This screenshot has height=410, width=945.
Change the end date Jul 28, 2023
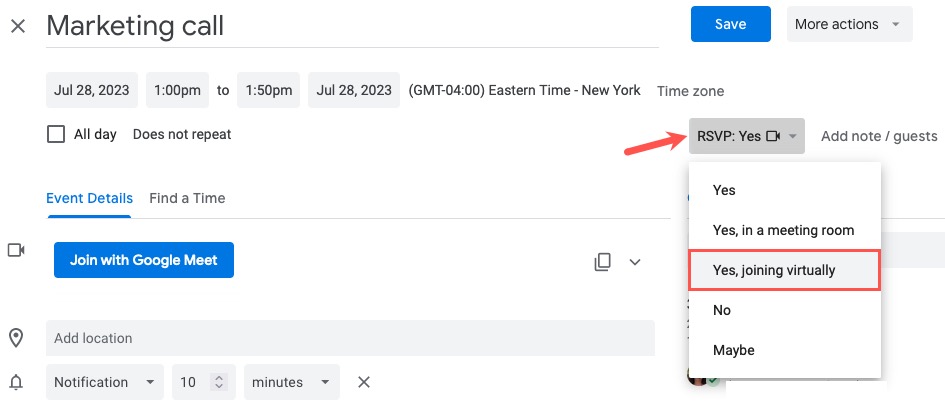click(x=354, y=90)
